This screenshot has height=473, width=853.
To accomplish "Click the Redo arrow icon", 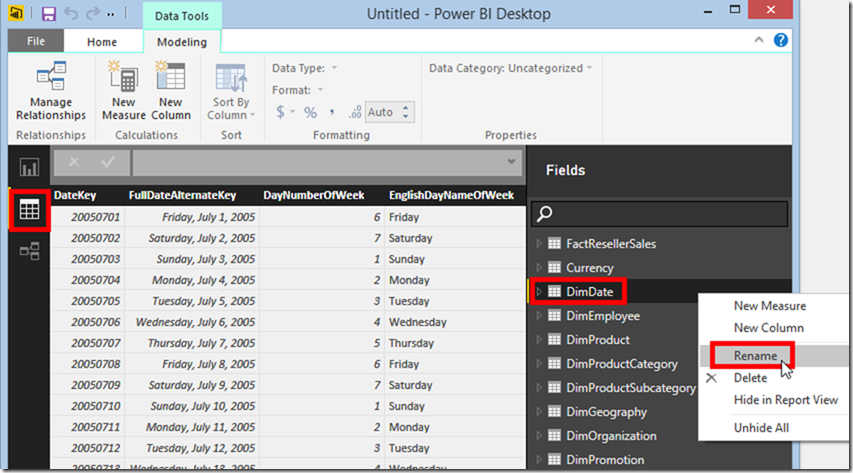I will coord(92,14).
